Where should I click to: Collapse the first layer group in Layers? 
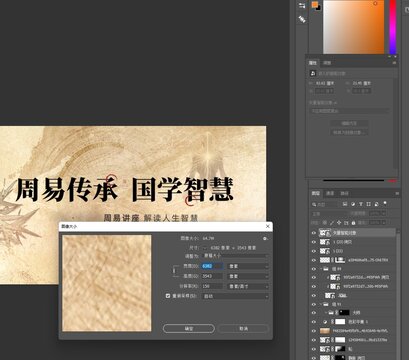(322, 268)
